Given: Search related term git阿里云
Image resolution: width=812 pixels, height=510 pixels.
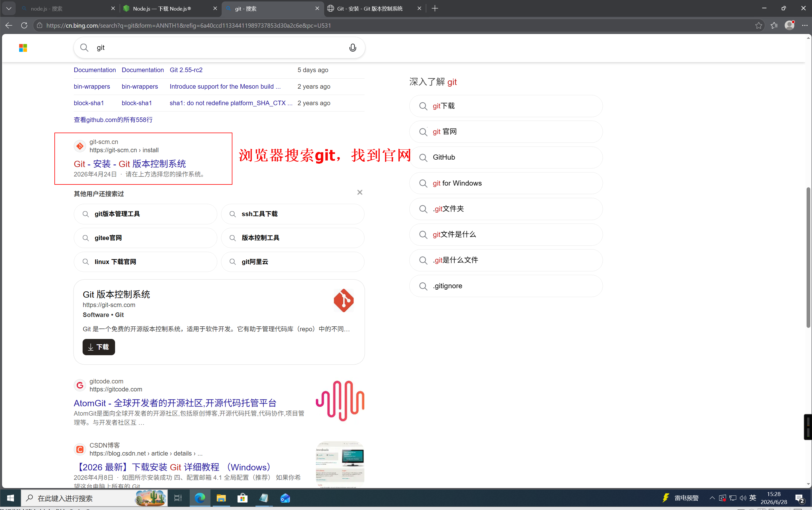Looking at the screenshot, I should point(293,262).
